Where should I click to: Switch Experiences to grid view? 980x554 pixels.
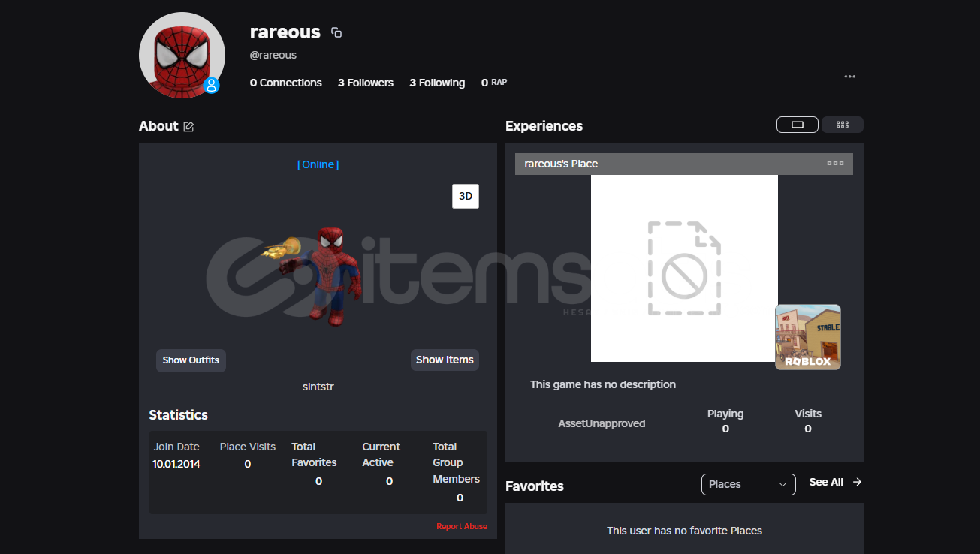[843, 125]
